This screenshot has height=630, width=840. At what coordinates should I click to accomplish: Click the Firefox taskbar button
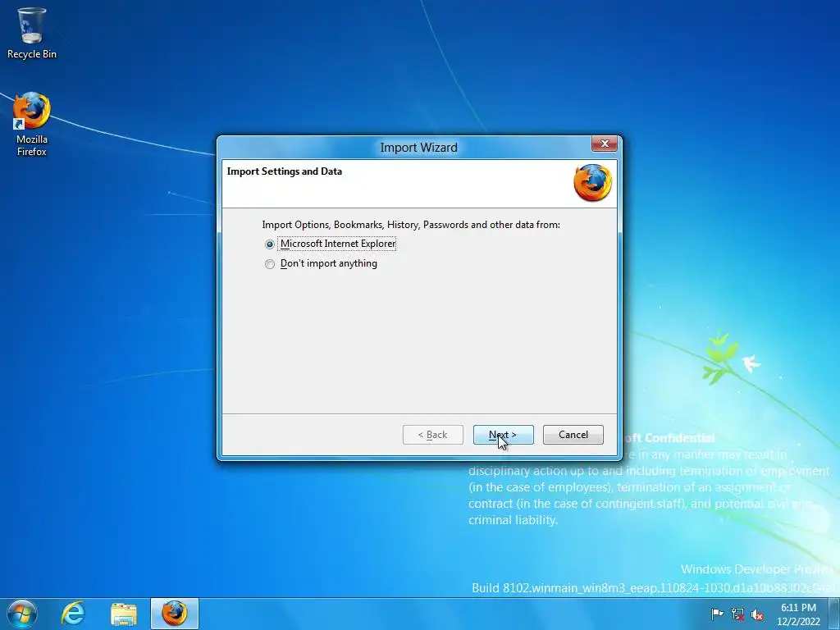pyautogui.click(x=175, y=614)
